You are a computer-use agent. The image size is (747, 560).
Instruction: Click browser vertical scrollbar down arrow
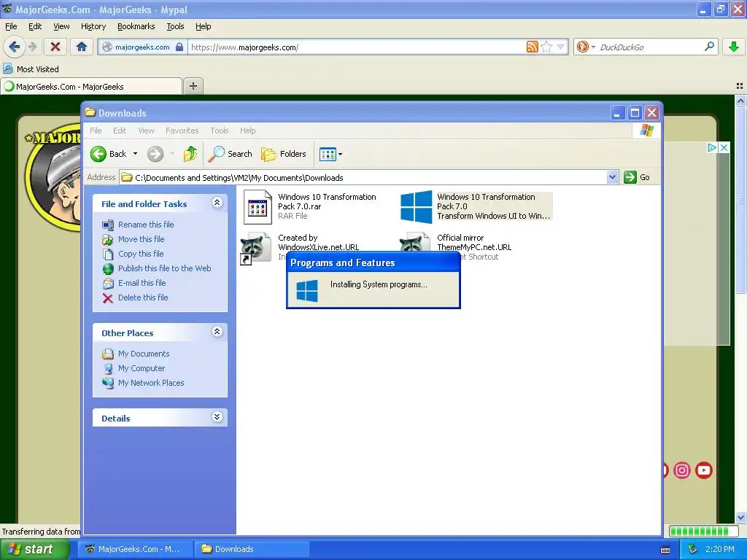740,517
